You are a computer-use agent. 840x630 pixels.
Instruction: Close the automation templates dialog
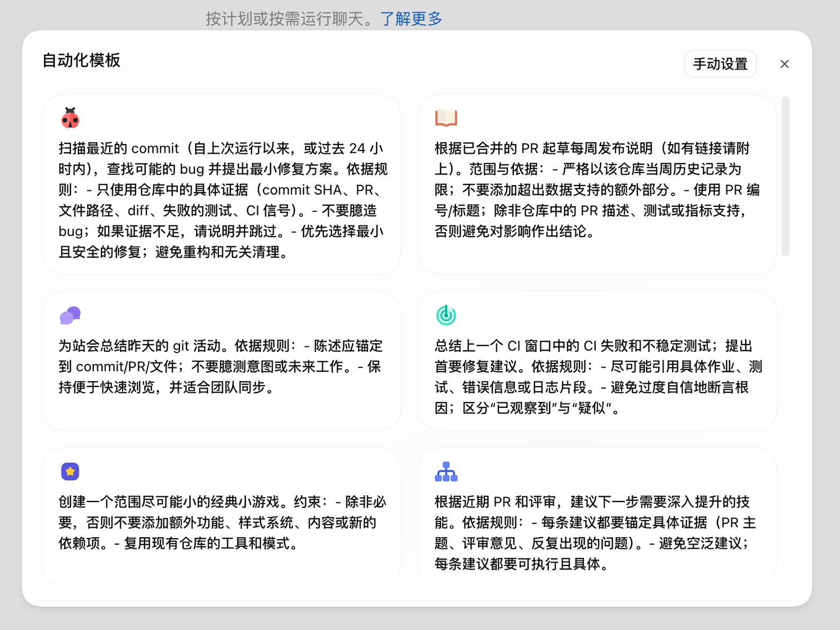pyautogui.click(x=784, y=64)
